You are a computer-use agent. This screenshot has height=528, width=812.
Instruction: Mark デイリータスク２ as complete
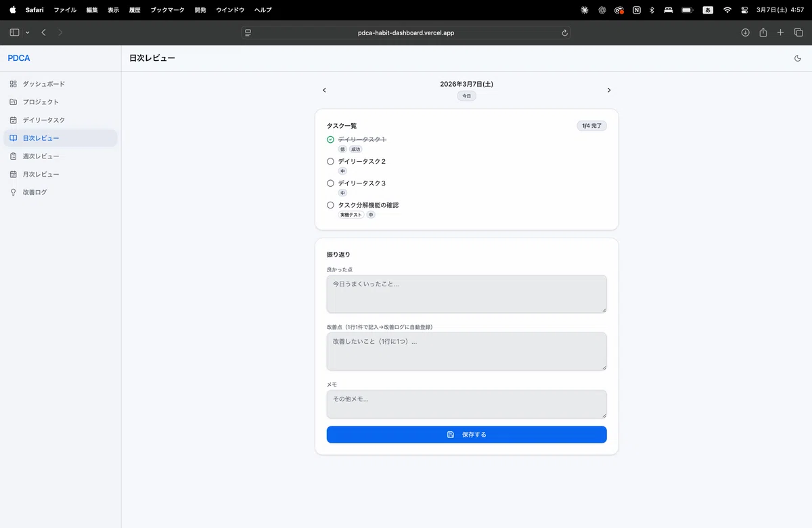[x=330, y=161]
